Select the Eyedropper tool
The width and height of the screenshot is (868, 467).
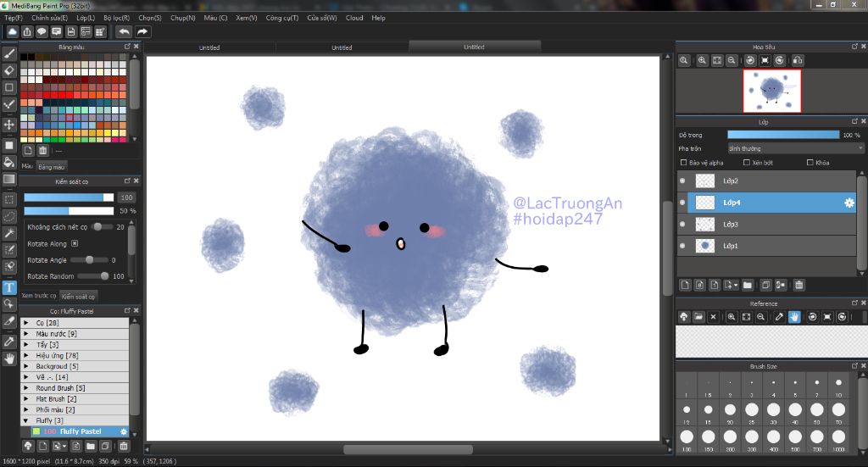click(8, 342)
